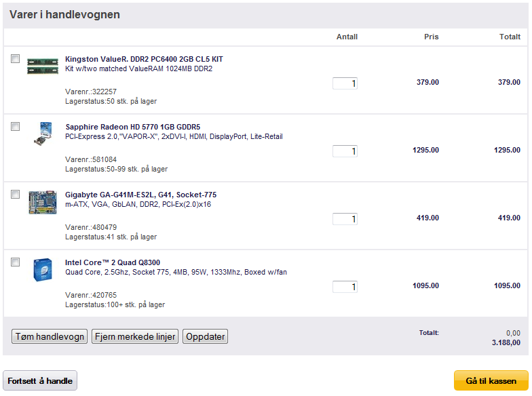Viewport: 532px width, 396px height.
Task: Open the Intel Core 2 Quad box image
Action: 43,270
